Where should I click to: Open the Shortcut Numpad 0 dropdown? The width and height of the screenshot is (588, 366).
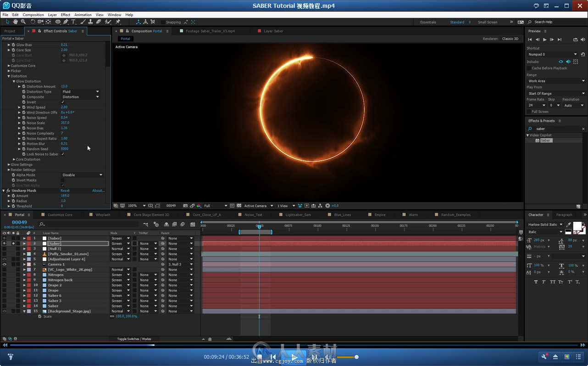(553, 54)
